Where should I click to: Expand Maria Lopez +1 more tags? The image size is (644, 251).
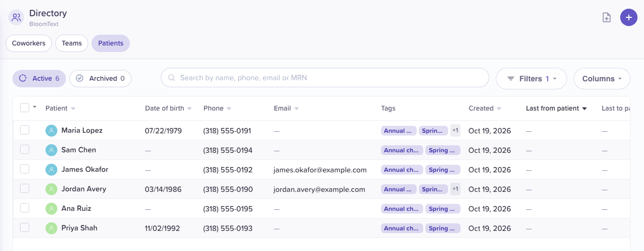[455, 131]
